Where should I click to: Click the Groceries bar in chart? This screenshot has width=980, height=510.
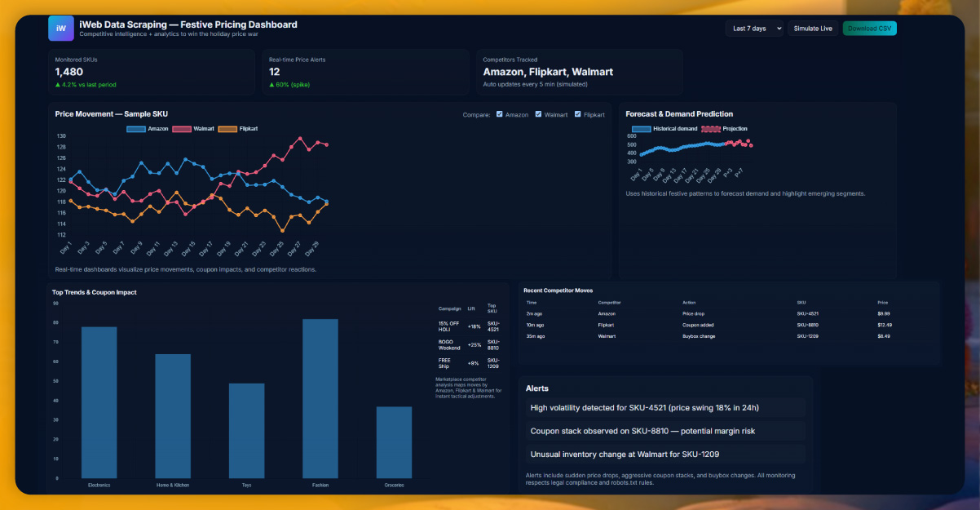pyautogui.click(x=394, y=441)
